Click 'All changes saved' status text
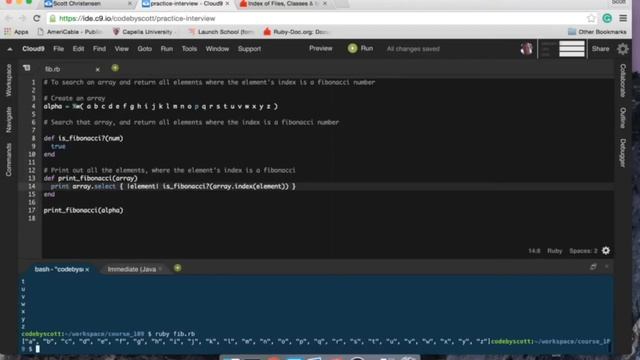Screen dimensions: 640x360 pyautogui.click(x=413, y=49)
